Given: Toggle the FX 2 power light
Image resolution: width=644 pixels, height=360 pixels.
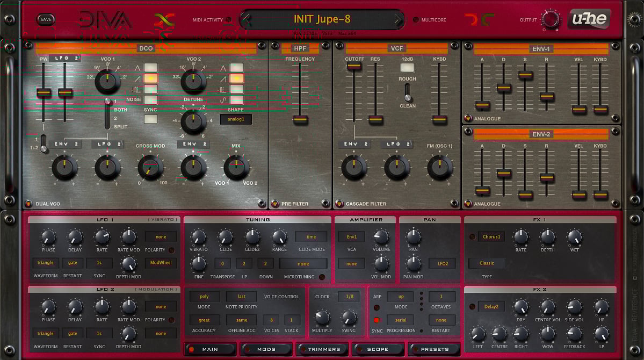Looking at the screenshot, I should [x=472, y=307].
